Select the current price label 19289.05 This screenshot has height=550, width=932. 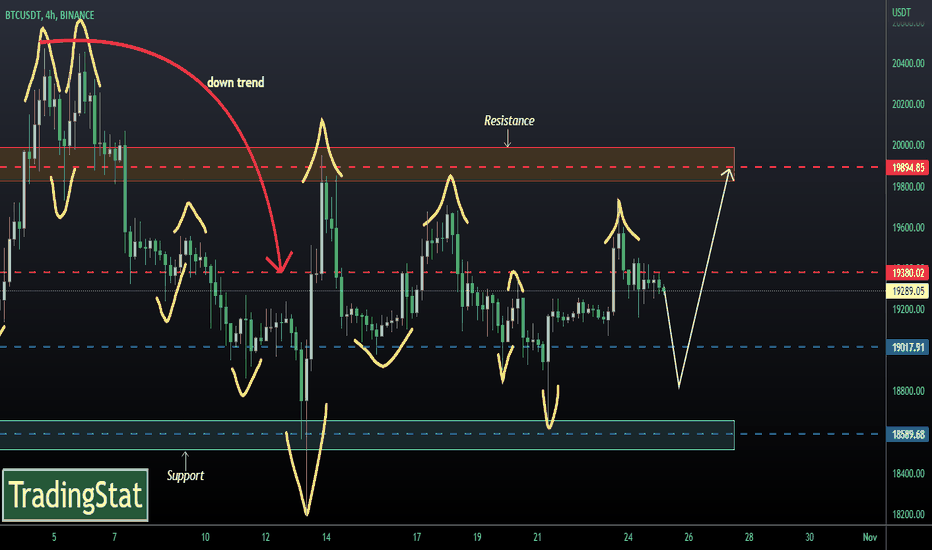(907, 291)
